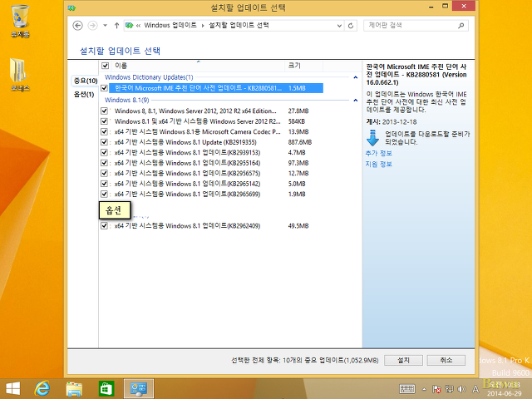
Task: Expand the address bar history dropdown
Action: [339, 26]
